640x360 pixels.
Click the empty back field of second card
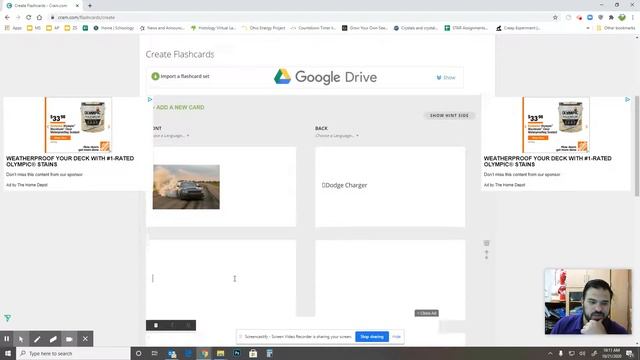tap(390, 278)
